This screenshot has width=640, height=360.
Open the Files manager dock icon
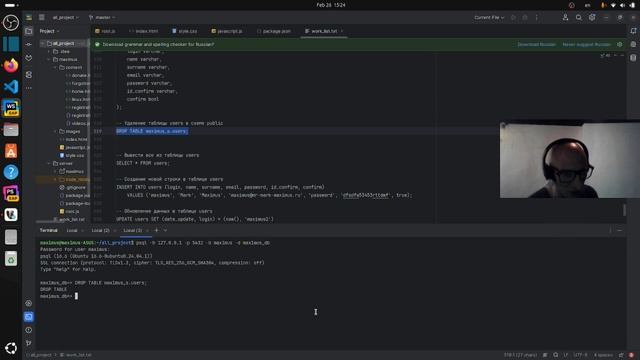pyautogui.click(x=11, y=130)
